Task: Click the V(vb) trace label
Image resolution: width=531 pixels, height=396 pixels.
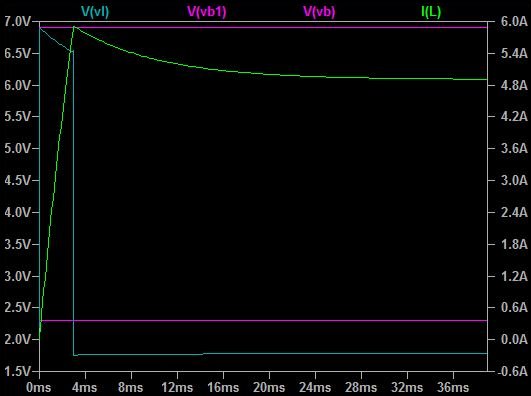Action: tap(319, 12)
